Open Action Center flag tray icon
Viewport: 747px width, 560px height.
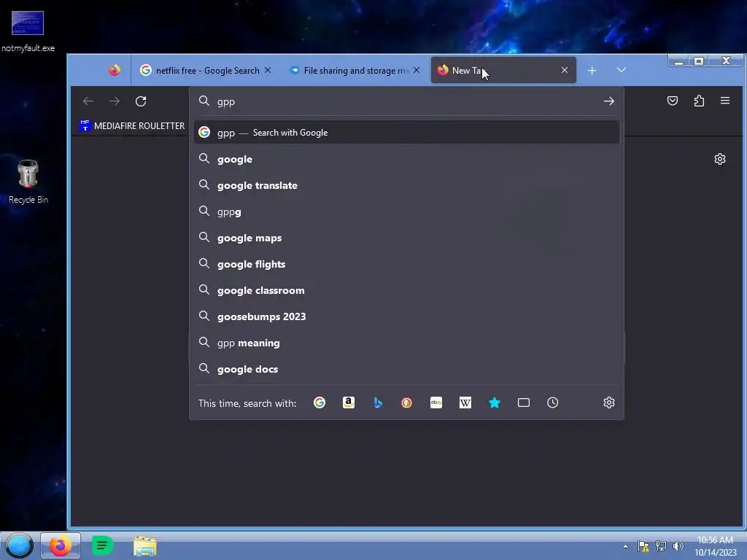643,546
